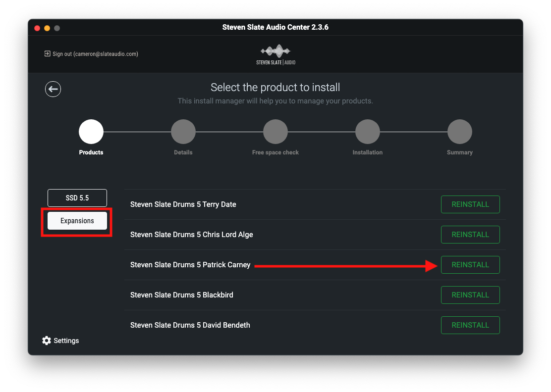Screen dimensions: 551x392
Task: Reinstall Steven Slate Drums 5 Blackbird
Action: 470,295
